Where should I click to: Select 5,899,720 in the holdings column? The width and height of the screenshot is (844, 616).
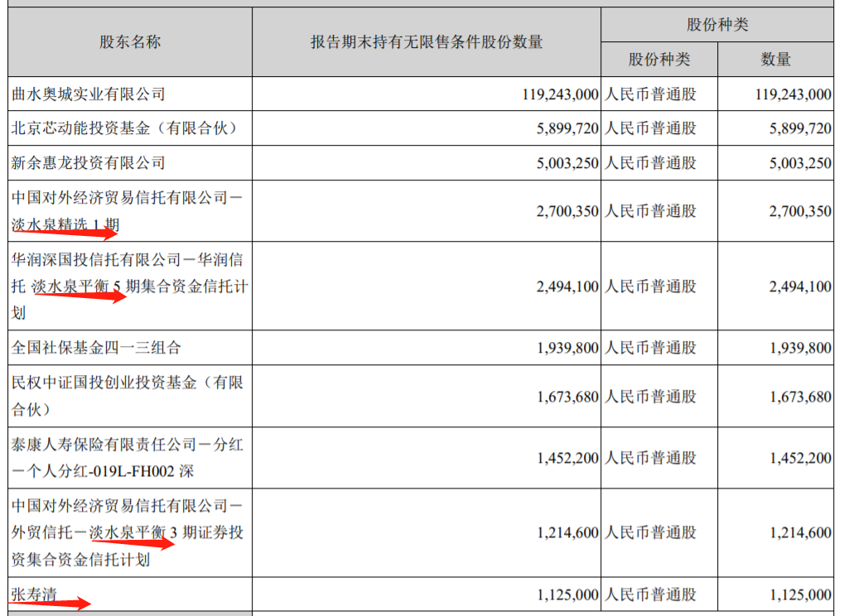coord(567,128)
